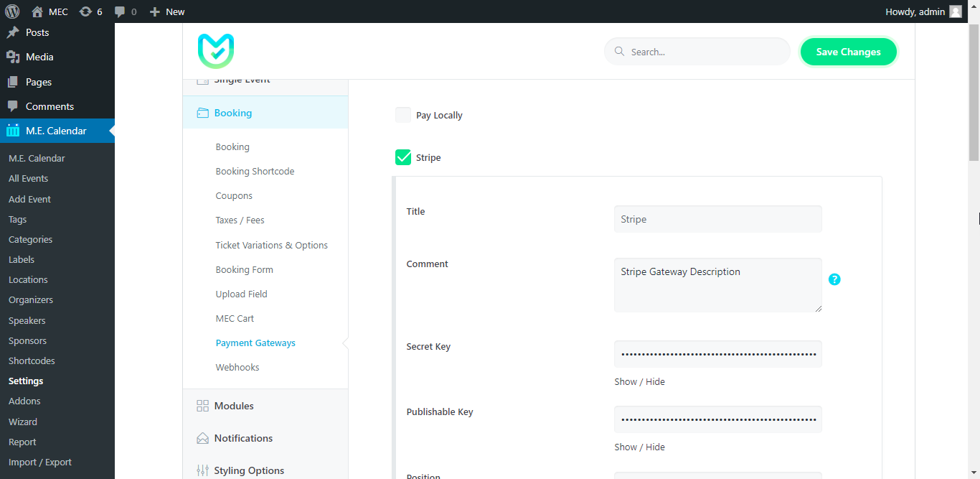This screenshot has height=479, width=980.
Task: Click the help question mark next to Comment
Action: pos(834,279)
